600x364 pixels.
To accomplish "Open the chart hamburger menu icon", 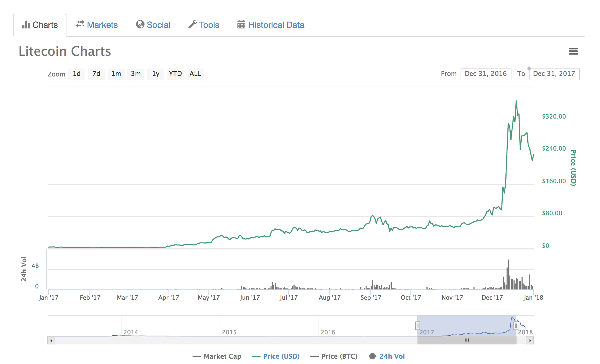I will point(573,51).
